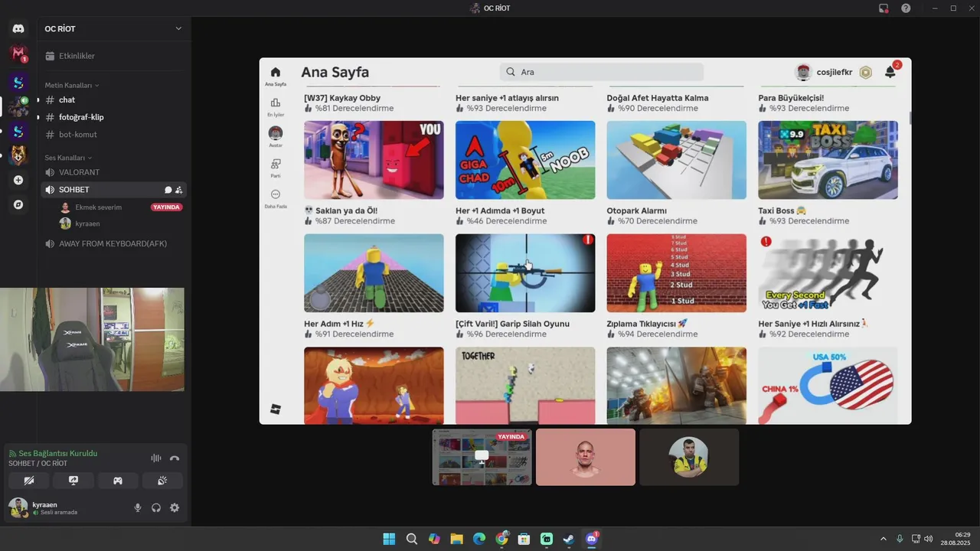
Task: Open the SOHBET channel chat bubble icon
Action: [x=168, y=190]
